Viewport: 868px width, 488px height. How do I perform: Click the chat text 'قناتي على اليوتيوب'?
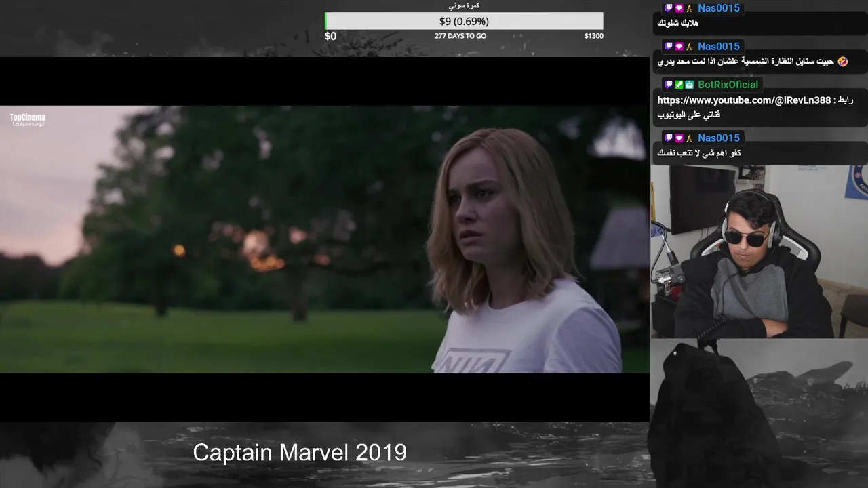[x=688, y=115]
